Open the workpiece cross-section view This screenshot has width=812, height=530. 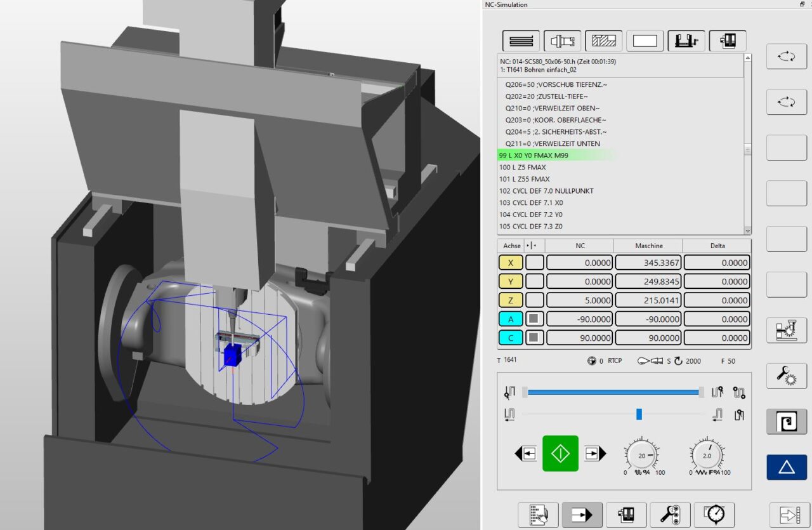coord(603,41)
